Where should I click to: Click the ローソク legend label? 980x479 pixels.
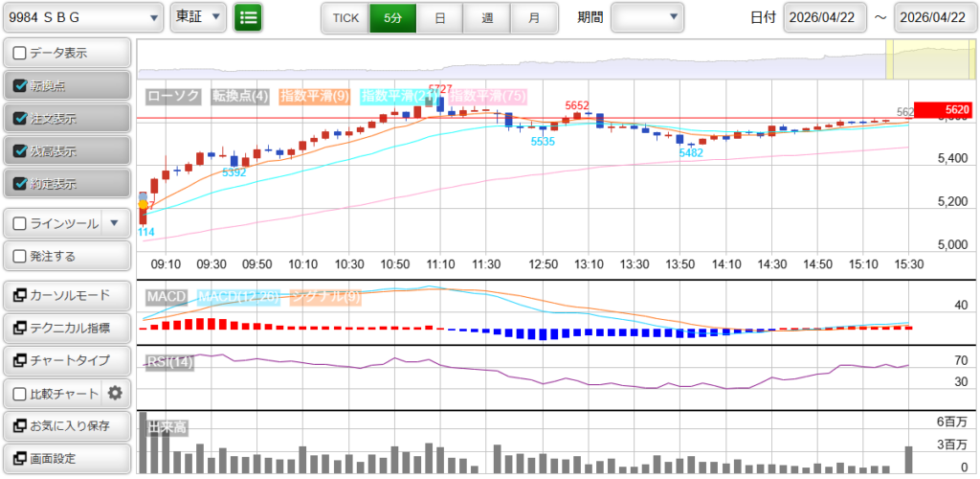pos(173,96)
